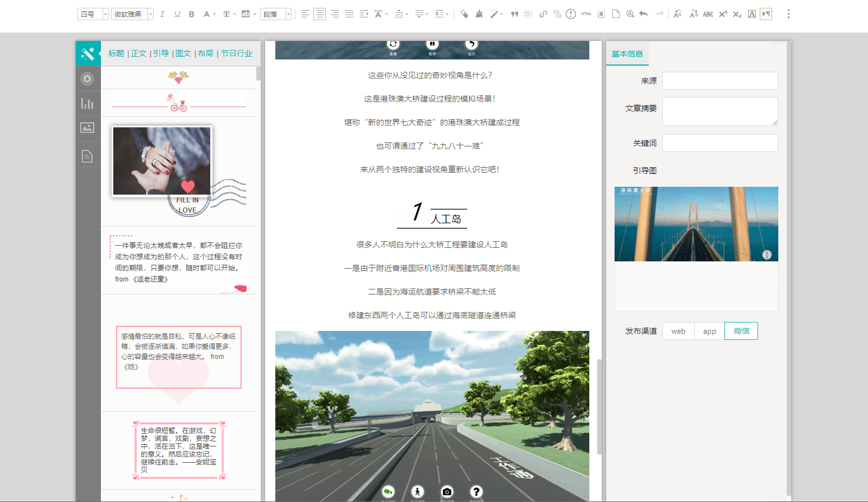Toggle italic text formatting
Viewport: 868px width, 502px height.
(x=162, y=14)
